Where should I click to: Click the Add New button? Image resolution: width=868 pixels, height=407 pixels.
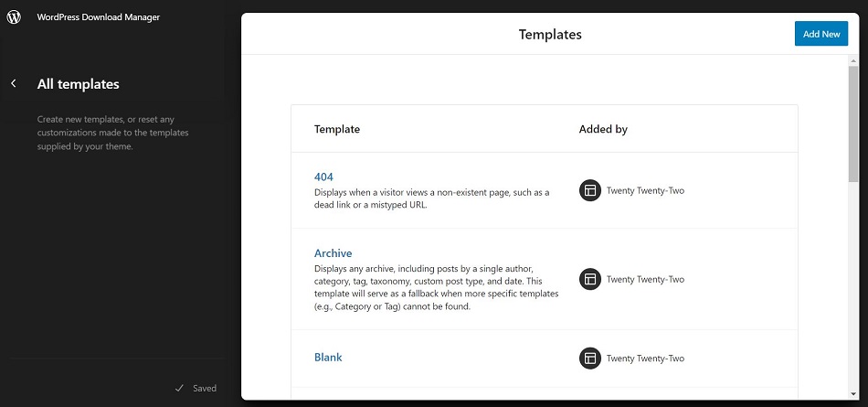pos(821,34)
